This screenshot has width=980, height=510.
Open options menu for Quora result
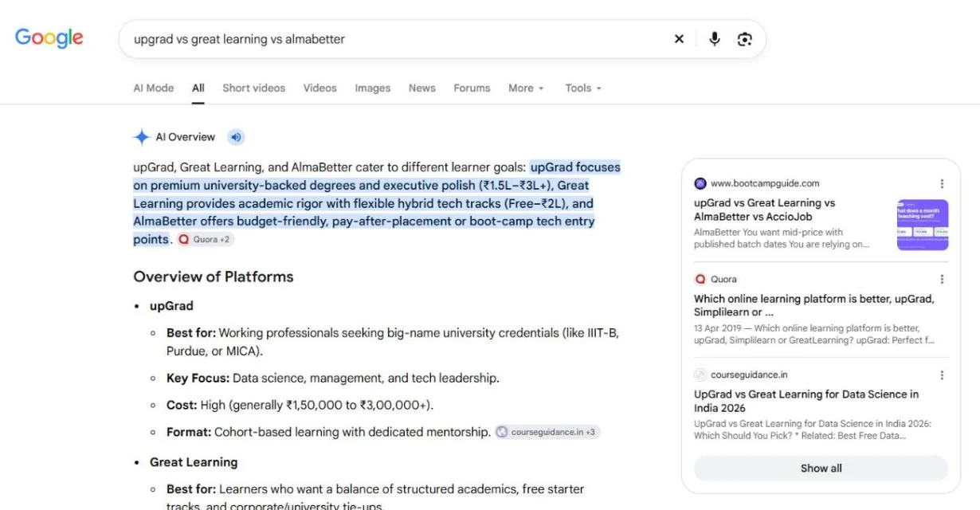pyautogui.click(x=942, y=279)
